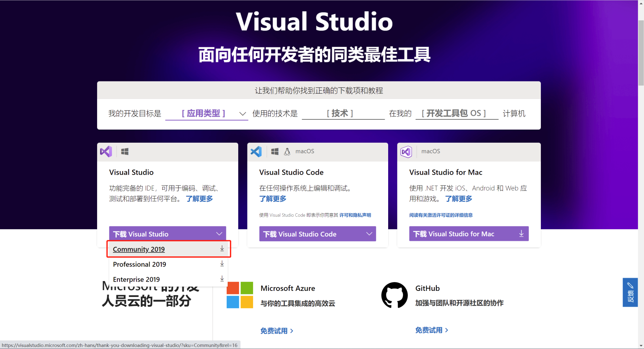The image size is (644, 349).
Task: Click the download arrow beside Community 2019
Action: click(x=222, y=249)
